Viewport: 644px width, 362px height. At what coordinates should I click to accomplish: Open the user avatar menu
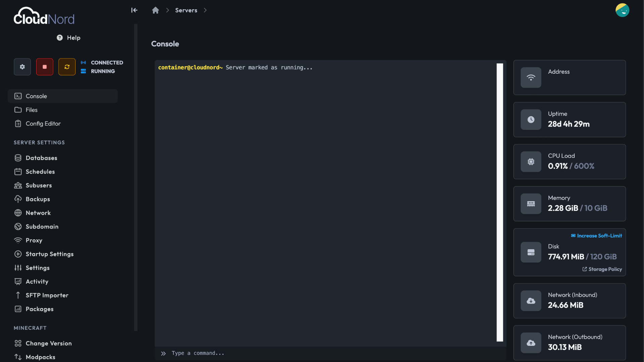click(x=622, y=10)
